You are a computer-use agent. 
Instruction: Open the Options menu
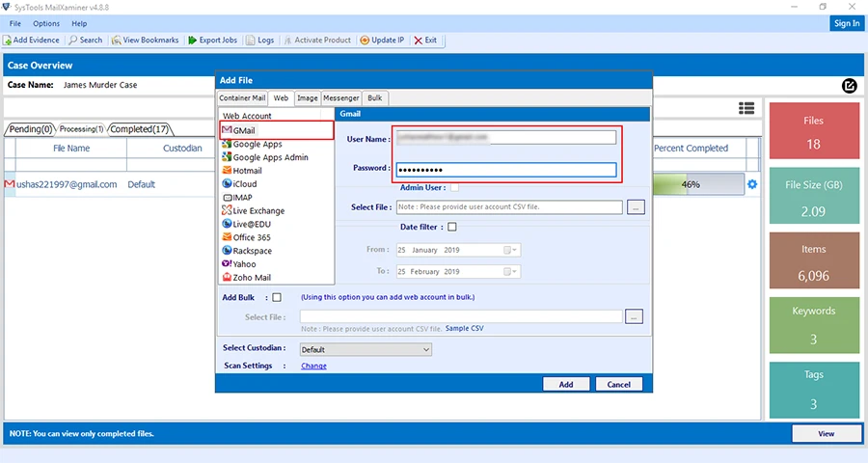[x=46, y=23]
